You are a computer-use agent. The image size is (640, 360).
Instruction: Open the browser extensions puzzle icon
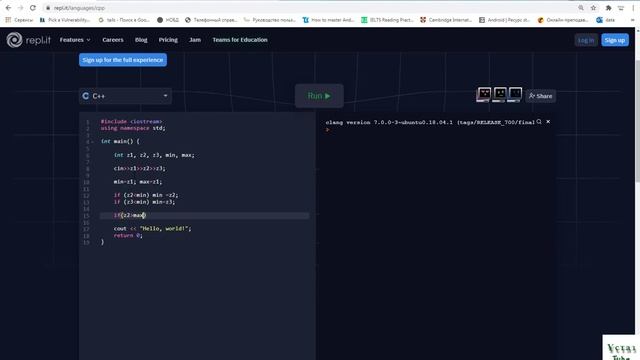[x=608, y=8]
